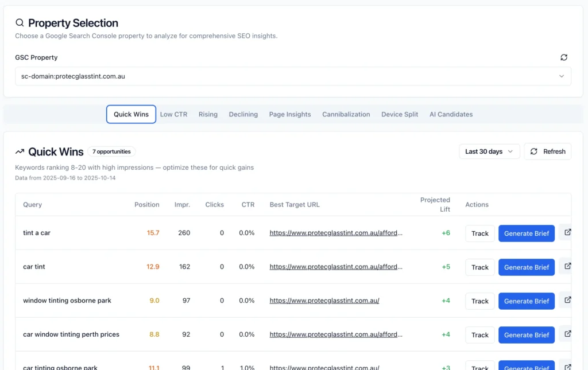
Task: Click the magnifying glass icon beside Property Selection
Action: (x=20, y=22)
